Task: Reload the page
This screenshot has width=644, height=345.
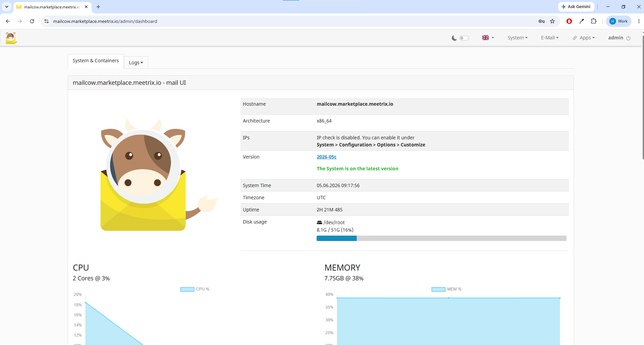Action: point(32,21)
